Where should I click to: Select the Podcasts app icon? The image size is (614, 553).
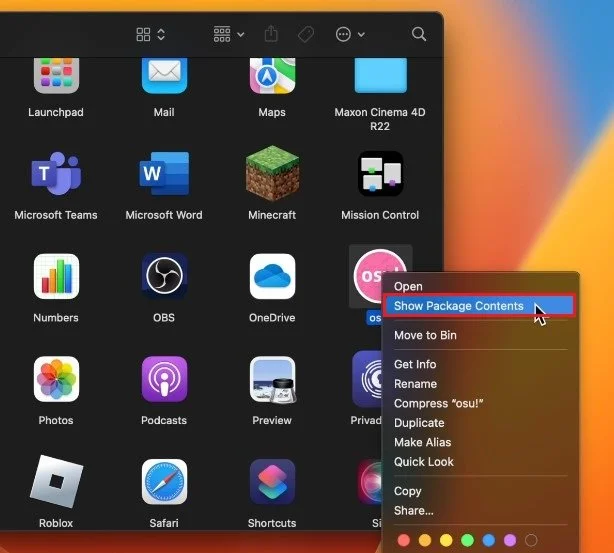click(164, 379)
